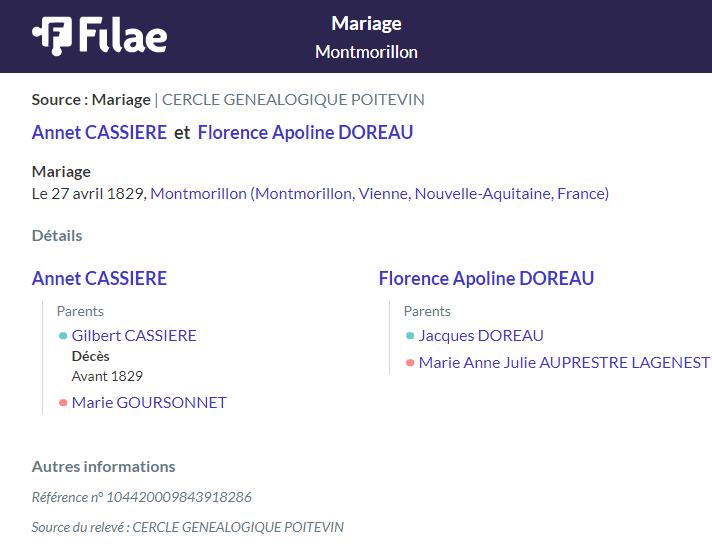This screenshot has height=554, width=712.
Task: Click the Filae logo icon
Action: pyautogui.click(x=52, y=36)
